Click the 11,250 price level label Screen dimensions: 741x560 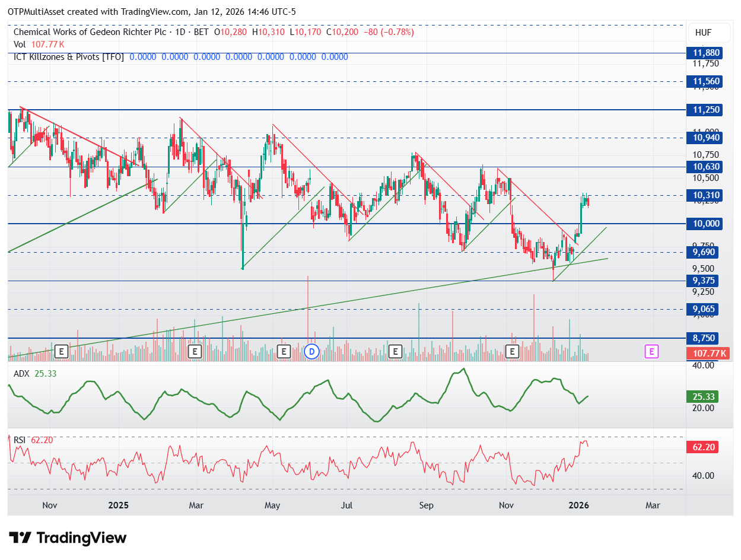[x=702, y=110]
